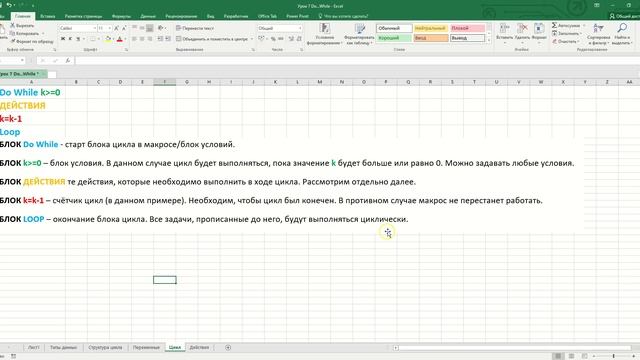Open the Разметка страницы ribbon tab
Viewport: 640px width, 360px height.
click(83, 16)
